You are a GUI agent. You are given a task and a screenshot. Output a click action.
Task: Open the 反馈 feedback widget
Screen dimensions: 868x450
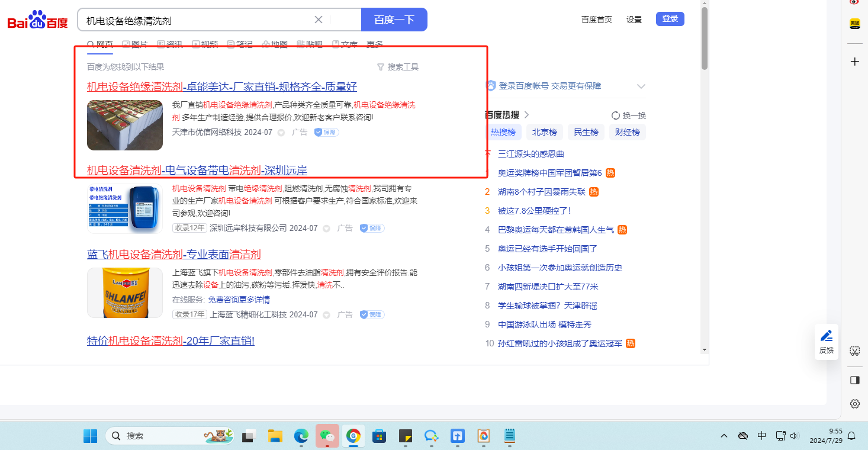826,342
